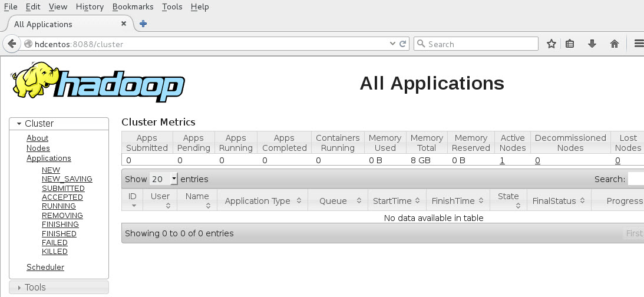
Task: Filter applications by KILLED state
Action: (55, 252)
